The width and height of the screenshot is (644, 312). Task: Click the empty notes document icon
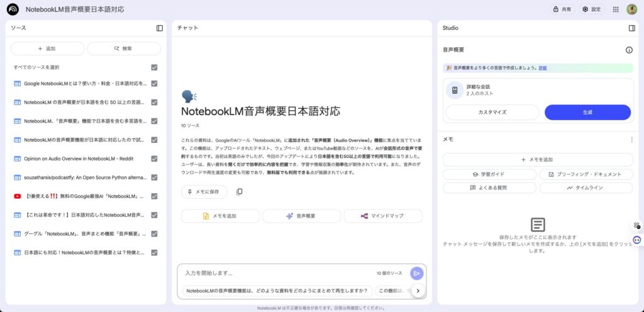(x=538, y=225)
